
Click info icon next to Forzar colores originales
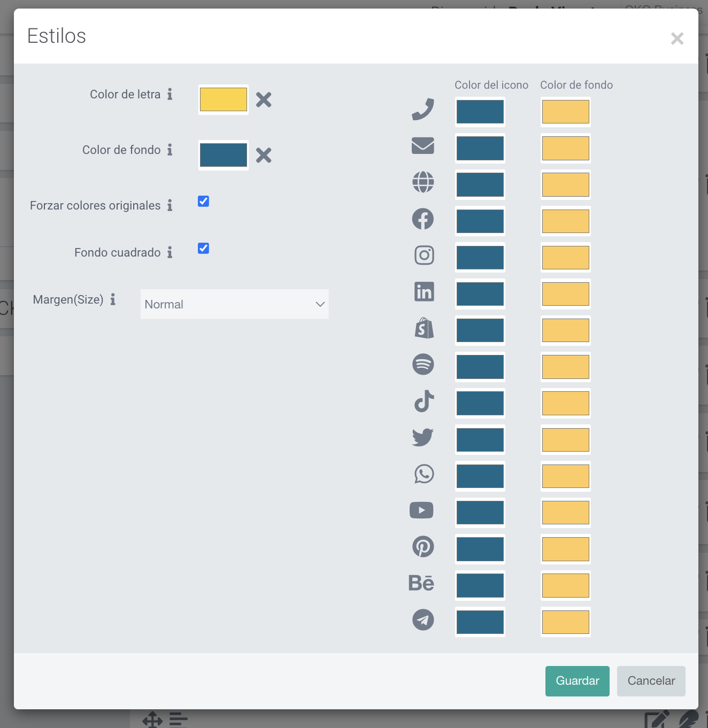170,205
